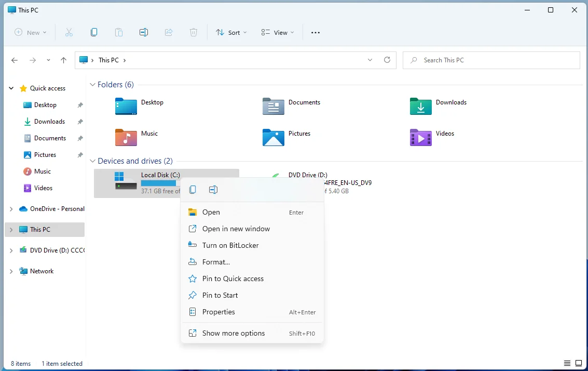Image resolution: width=588 pixels, height=371 pixels.
Task: Open the See more ellipsis menu
Action: click(315, 33)
